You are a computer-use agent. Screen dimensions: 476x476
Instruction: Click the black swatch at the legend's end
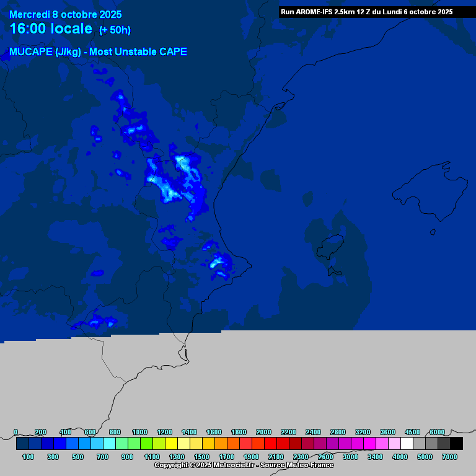tap(456, 444)
